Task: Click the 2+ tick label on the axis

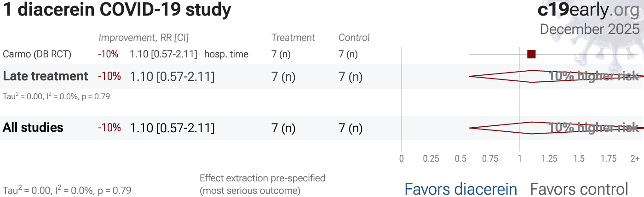Action: (635, 159)
